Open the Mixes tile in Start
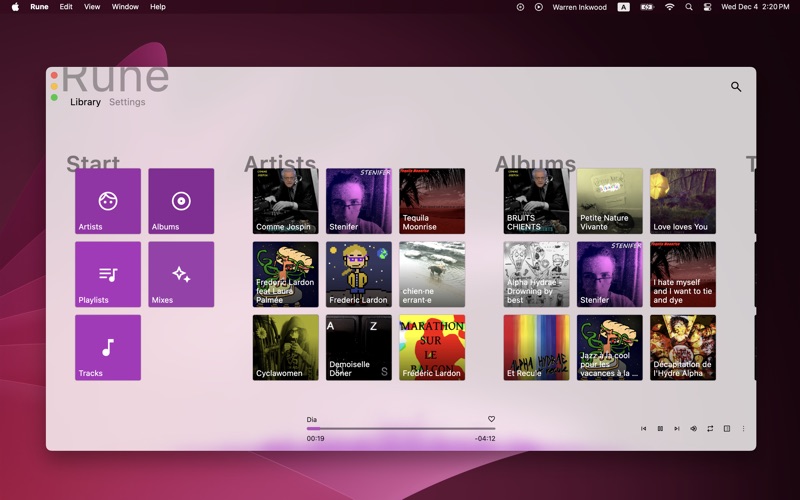The height and width of the screenshot is (500, 800). tap(181, 274)
